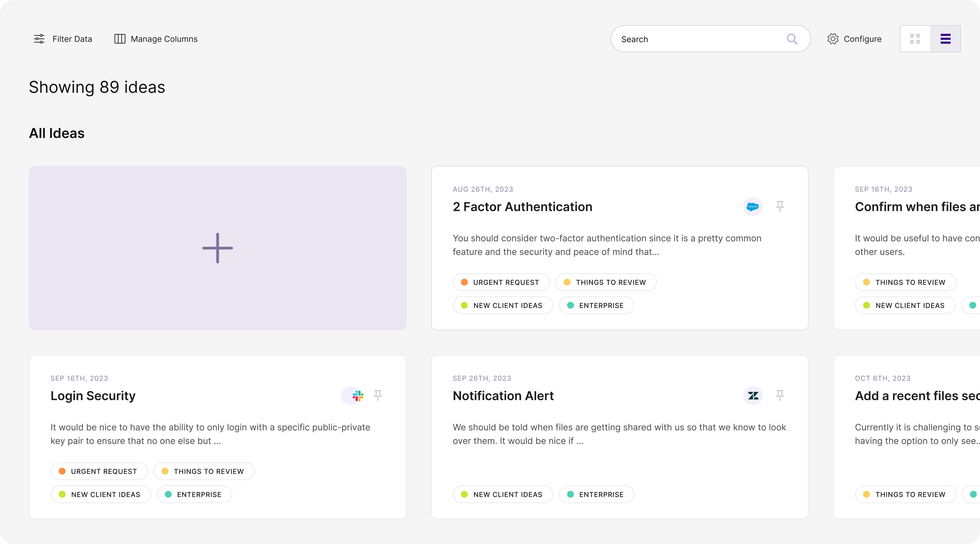This screenshot has width=980, height=544.
Task: Select Enterprise tag on Notification Alert card
Action: click(596, 495)
